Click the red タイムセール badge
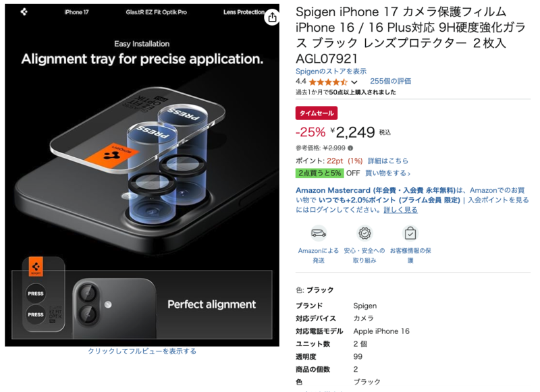The height and width of the screenshot is (392, 540). click(x=316, y=113)
